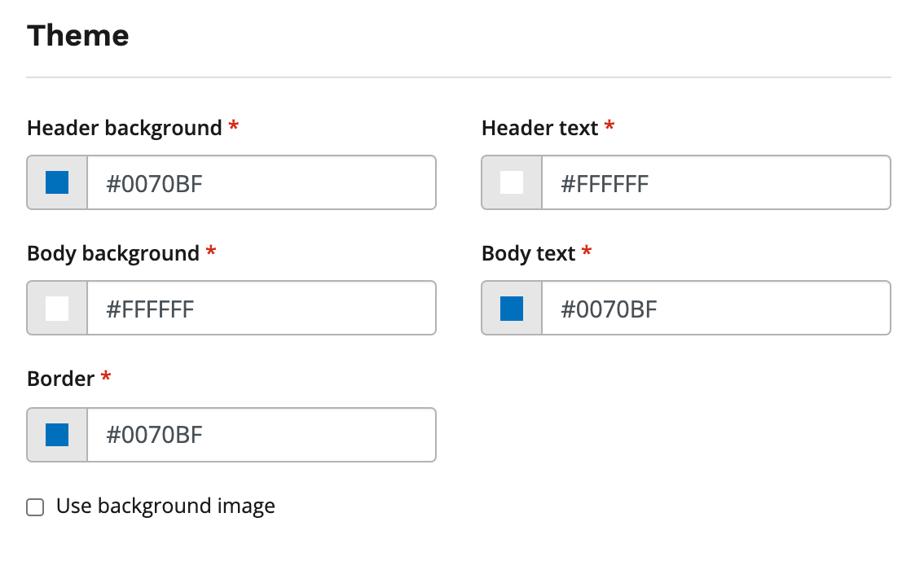This screenshot has height=583, width=924.
Task: Click the "Theme" section heading
Action: (78, 36)
